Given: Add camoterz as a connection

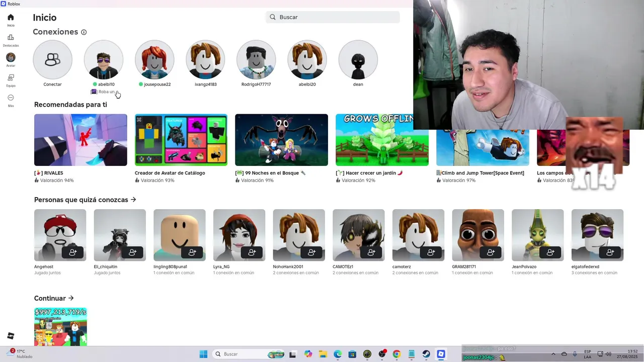Looking at the screenshot, I should click(431, 252).
